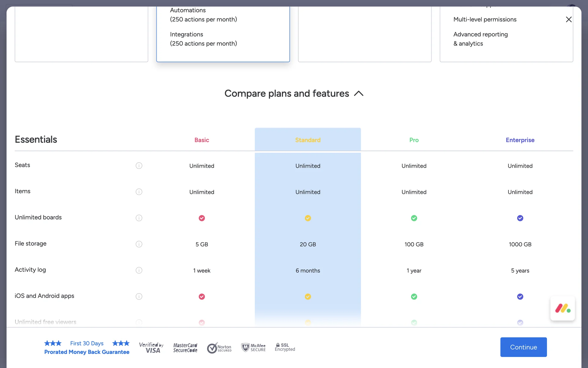Click Pro plan green checkmark for mobile apps
The height and width of the screenshot is (368, 588).
coord(414,297)
